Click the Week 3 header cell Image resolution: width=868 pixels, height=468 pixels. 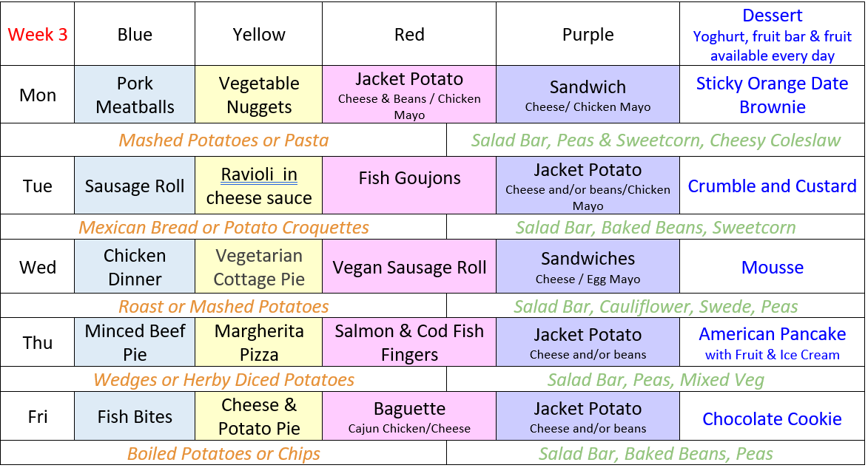[38, 34]
